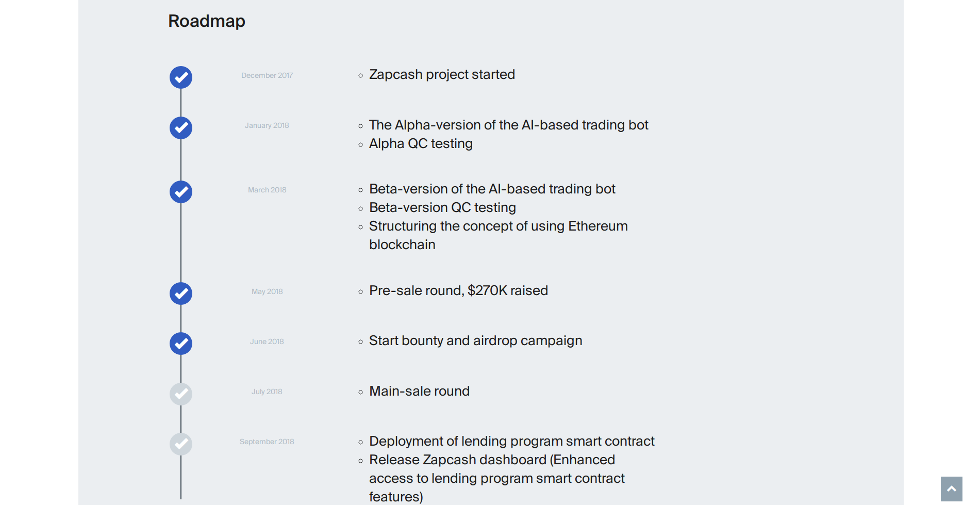The image size is (980, 505).
Task: Click 'Pre-sale round, $270K raised' item
Action: coord(458,290)
